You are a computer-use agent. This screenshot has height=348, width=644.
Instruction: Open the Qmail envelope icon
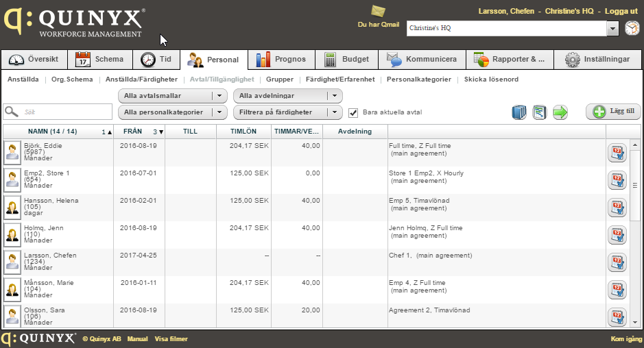click(379, 11)
